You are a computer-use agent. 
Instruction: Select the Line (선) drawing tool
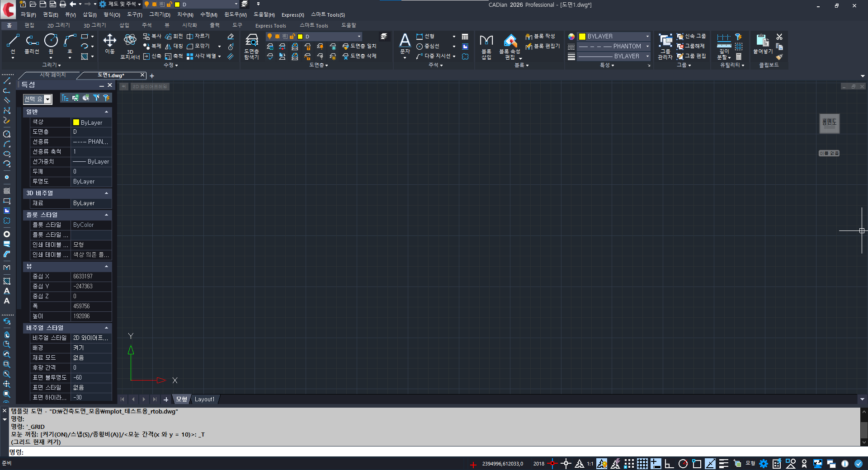13,42
